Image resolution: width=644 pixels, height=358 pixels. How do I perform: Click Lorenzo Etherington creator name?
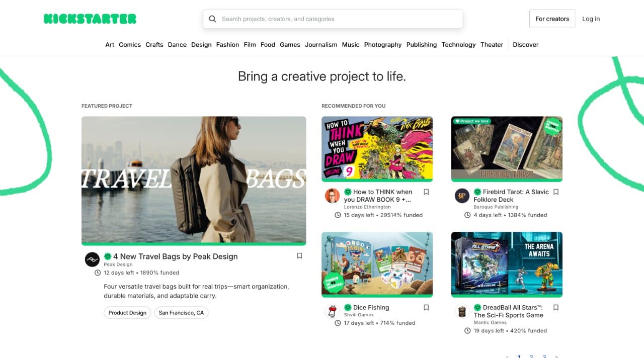367,207
